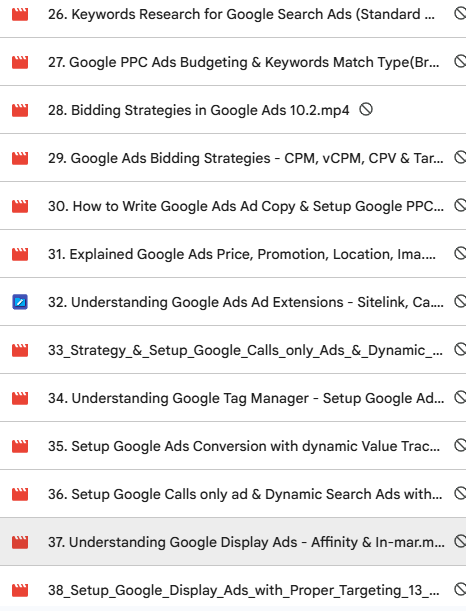Screen dimensions: 466x611
Task: Click the video icon beside 27. Google PPC Ads Budgeting
Action: tap(20, 62)
